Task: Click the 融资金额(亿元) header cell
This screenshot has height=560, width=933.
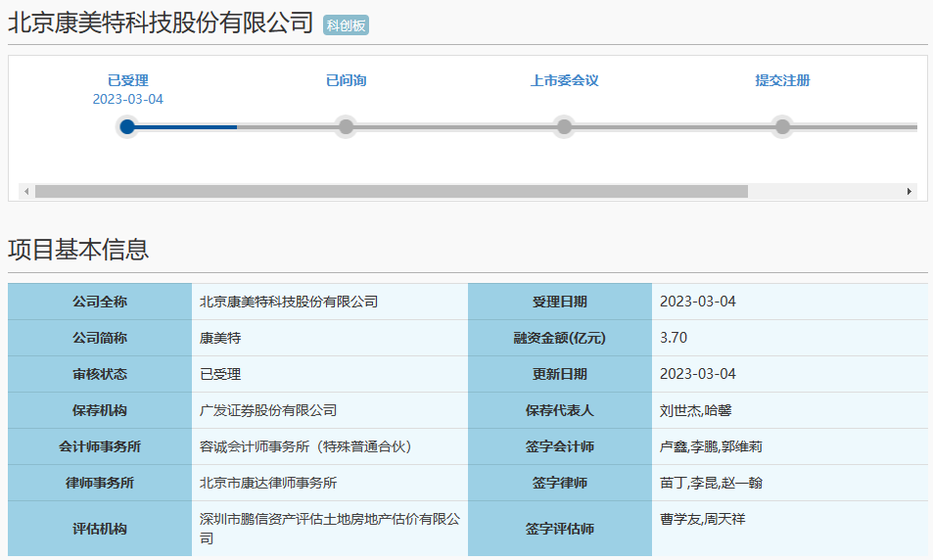Action: click(x=560, y=338)
